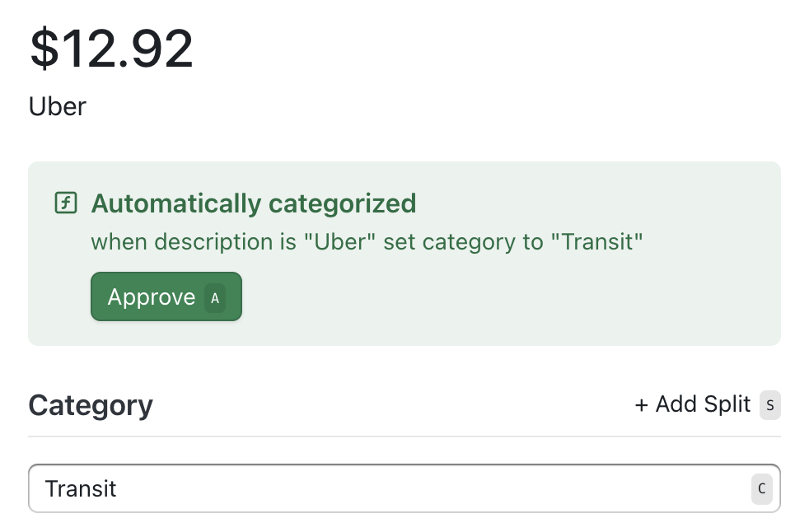
Task: Click the $12.92 transaction amount
Action: click(x=111, y=47)
